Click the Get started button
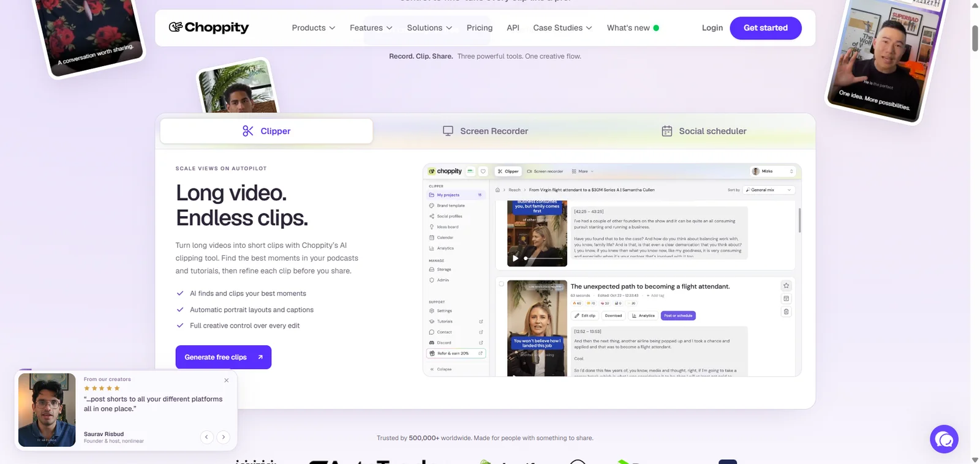 pyautogui.click(x=766, y=28)
